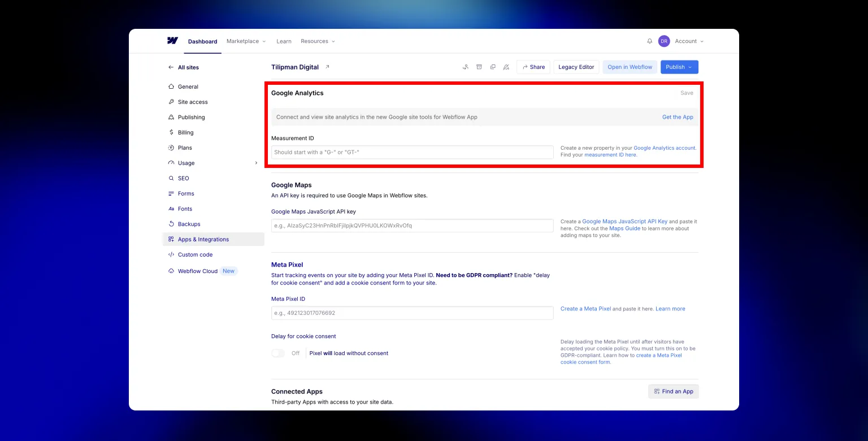The width and height of the screenshot is (868, 441).
Task: Toggle Delay for cookie consent switch
Action: pyautogui.click(x=278, y=353)
